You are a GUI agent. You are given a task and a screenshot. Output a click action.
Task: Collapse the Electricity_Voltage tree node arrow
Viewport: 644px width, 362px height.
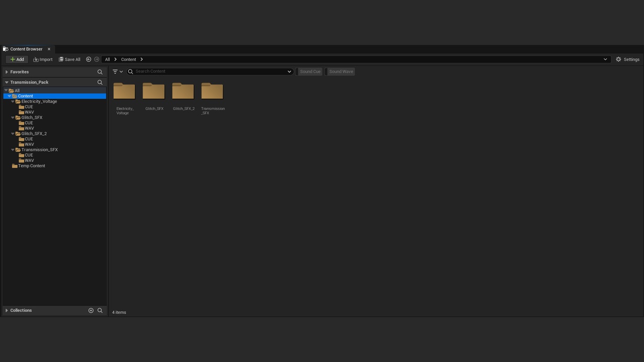pos(13,102)
